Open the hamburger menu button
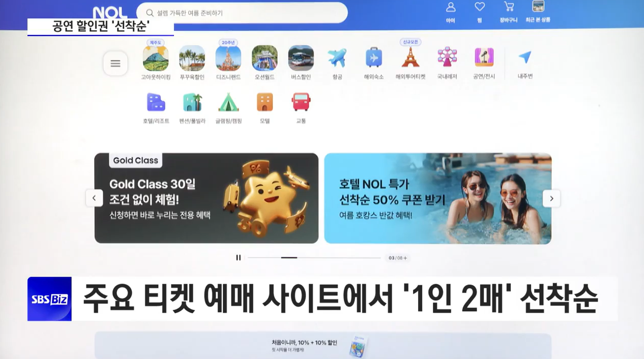Viewport: 644px width, 359px height. coord(115,64)
